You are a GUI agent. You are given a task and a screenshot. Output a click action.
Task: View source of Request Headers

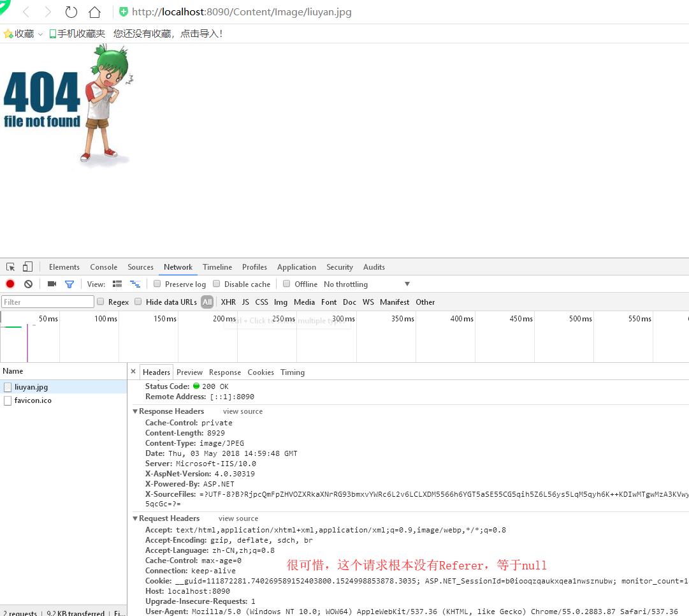click(x=238, y=518)
